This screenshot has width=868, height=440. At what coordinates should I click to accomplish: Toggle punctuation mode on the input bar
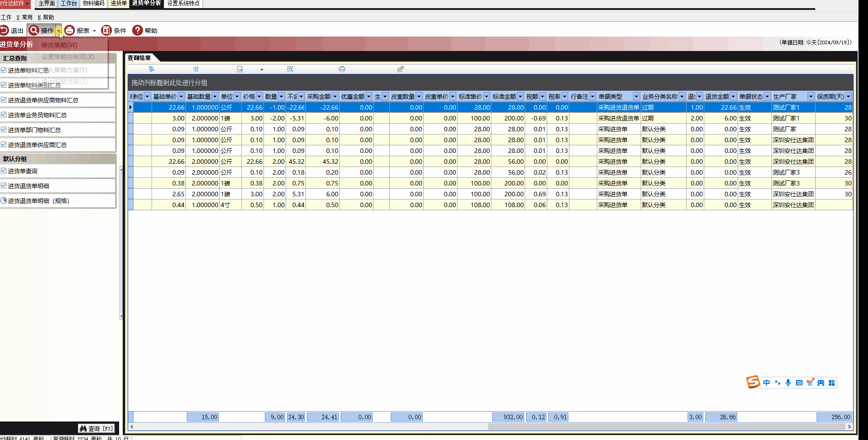tap(777, 383)
